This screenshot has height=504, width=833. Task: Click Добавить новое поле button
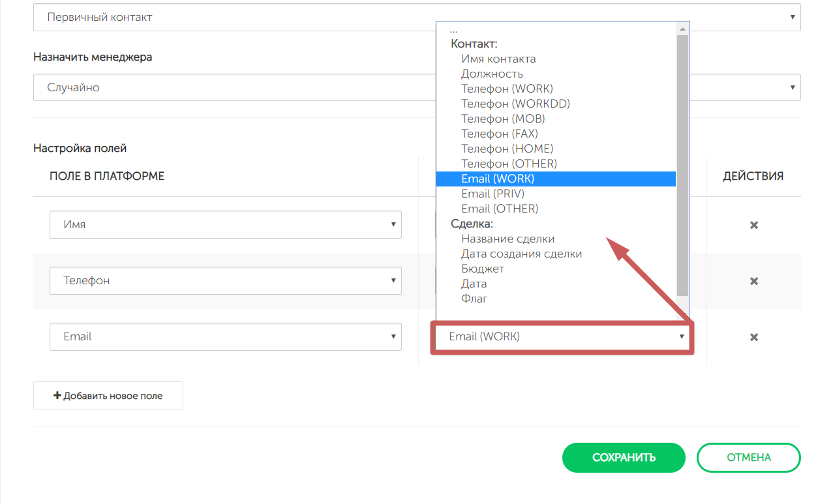(x=108, y=396)
